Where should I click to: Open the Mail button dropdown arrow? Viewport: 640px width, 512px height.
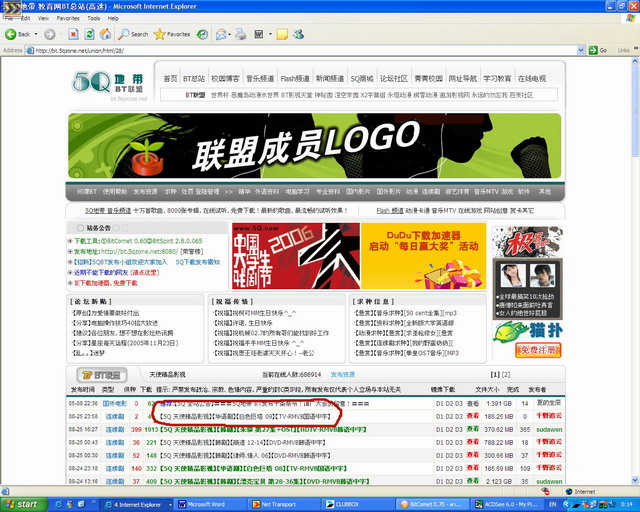[x=229, y=34]
